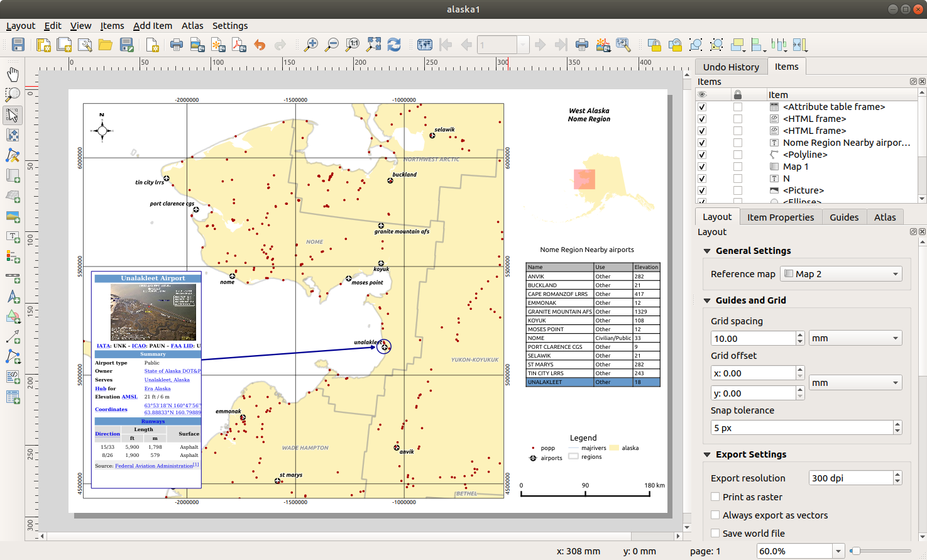Switch to the Undo History tab
This screenshot has height=560, width=927.
[x=730, y=67]
